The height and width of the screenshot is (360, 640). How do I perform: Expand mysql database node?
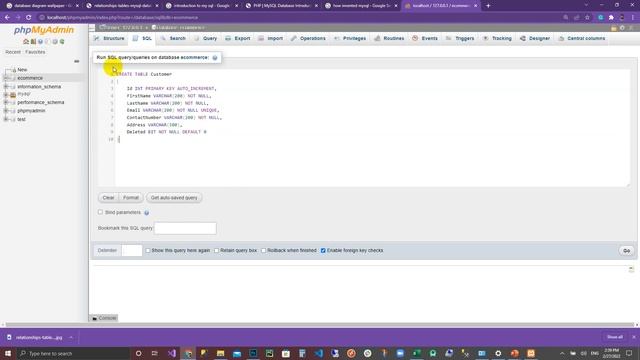6,94
